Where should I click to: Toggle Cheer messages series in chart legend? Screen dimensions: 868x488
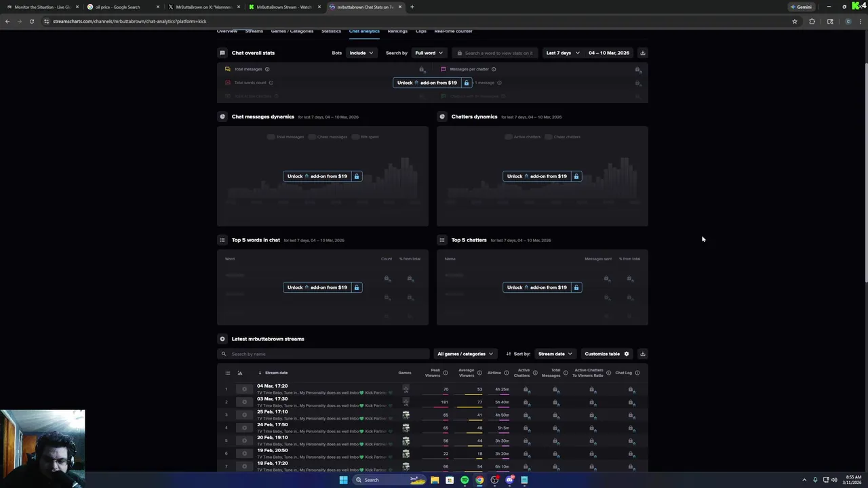pos(328,137)
